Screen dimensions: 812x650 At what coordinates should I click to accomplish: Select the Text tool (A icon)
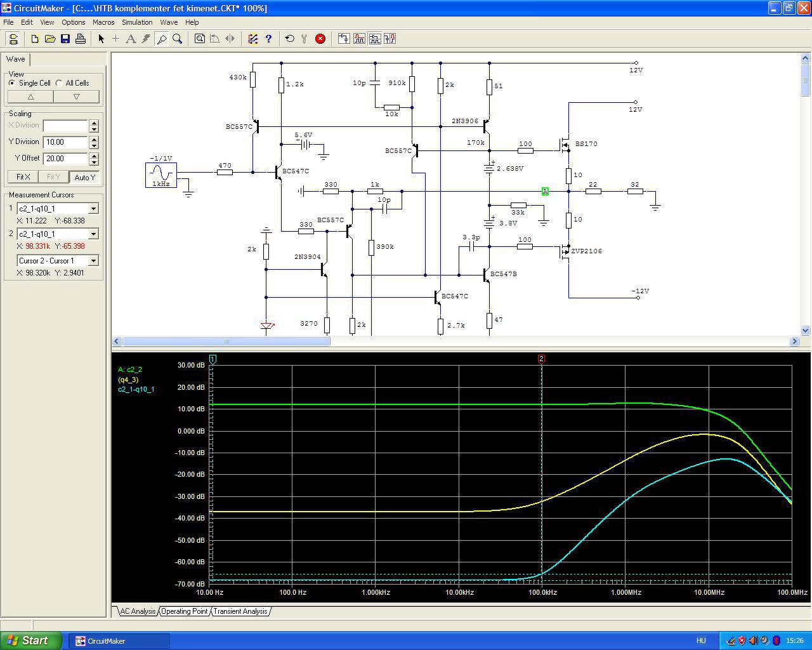pos(131,39)
